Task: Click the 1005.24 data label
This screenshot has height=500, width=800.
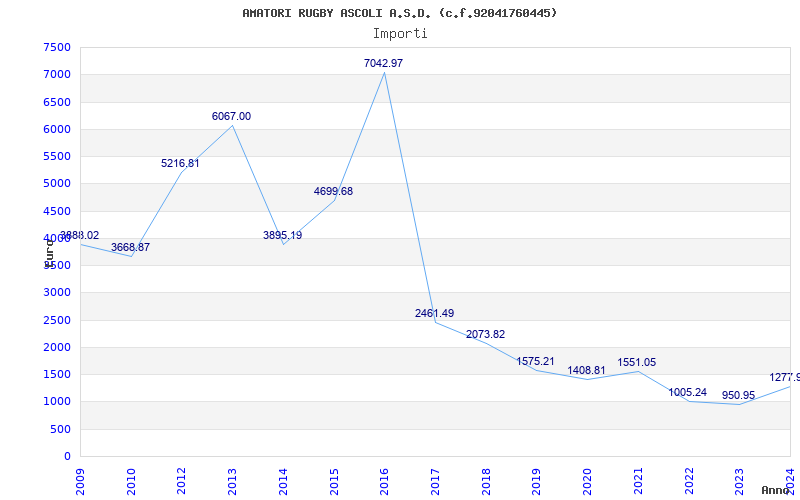Action: (x=688, y=393)
